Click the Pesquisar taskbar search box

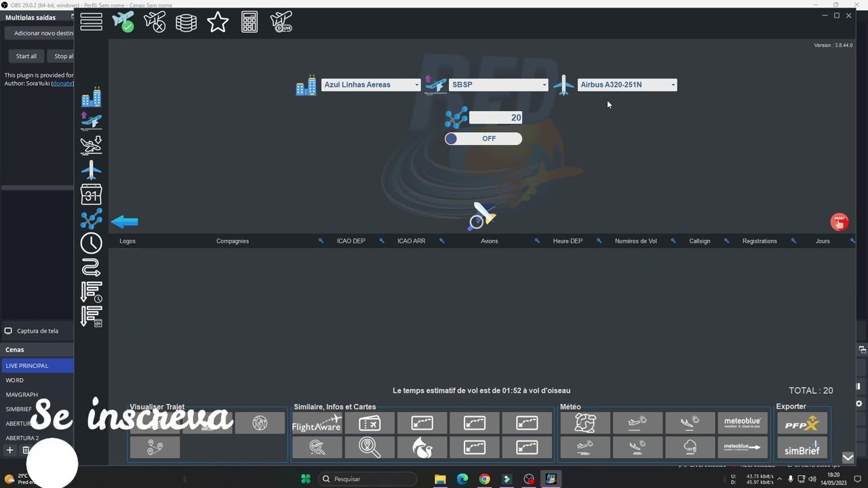pos(367,479)
